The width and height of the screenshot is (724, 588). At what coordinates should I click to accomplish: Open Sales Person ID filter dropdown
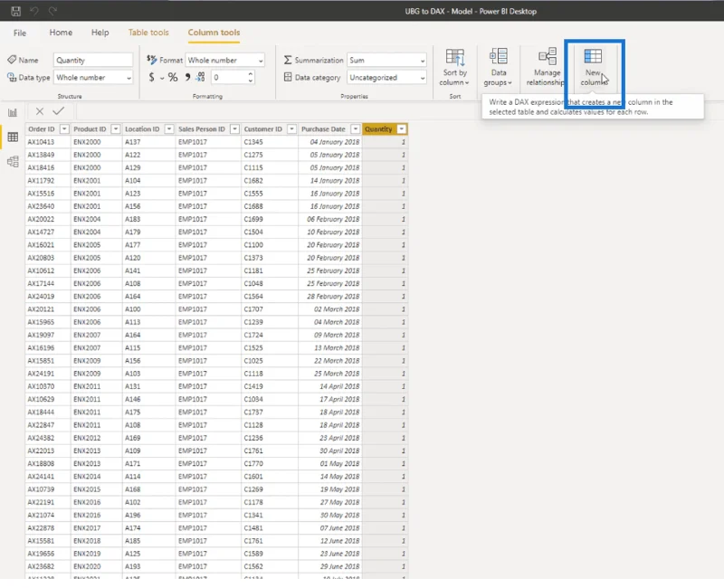tap(235, 129)
